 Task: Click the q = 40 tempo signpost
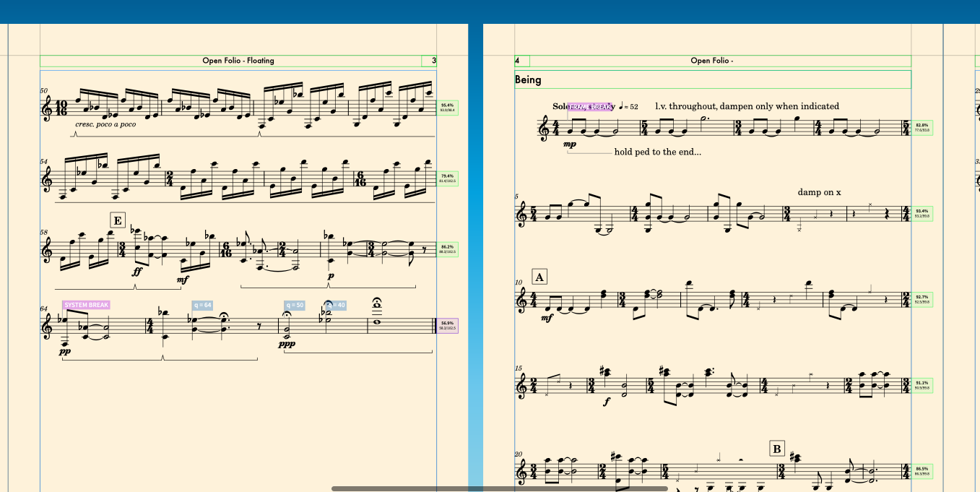[x=337, y=305]
